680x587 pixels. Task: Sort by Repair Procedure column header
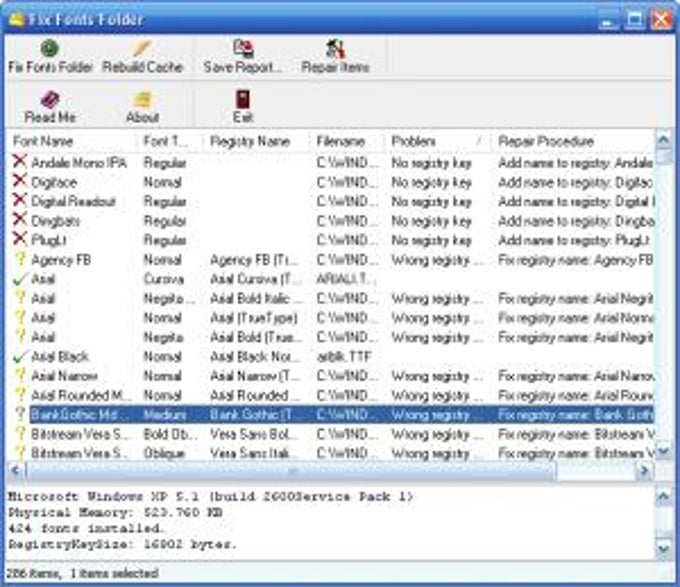pyautogui.click(x=572, y=141)
